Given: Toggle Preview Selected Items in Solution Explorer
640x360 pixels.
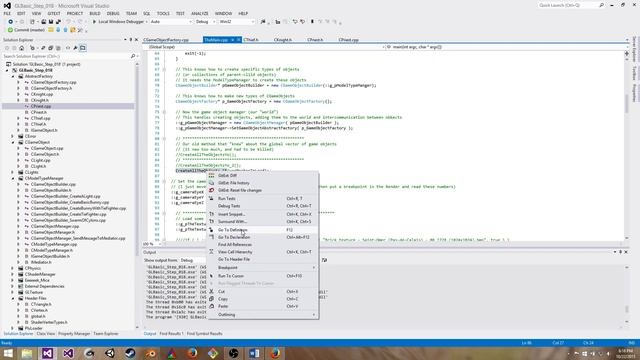Looking at the screenshot, I should point(83,48).
